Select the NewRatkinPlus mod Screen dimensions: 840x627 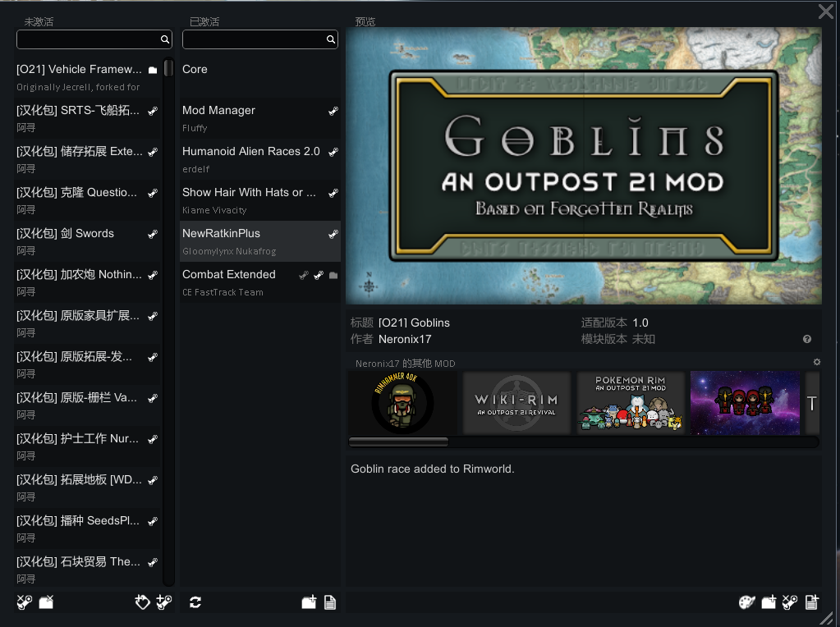(259, 241)
